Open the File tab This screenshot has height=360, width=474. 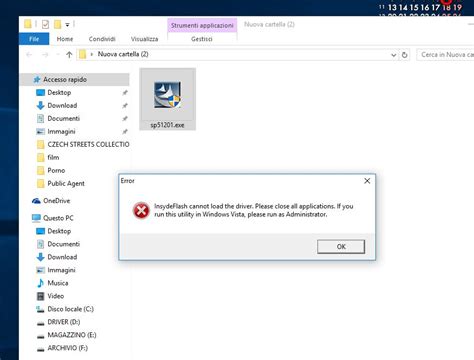[x=34, y=39]
